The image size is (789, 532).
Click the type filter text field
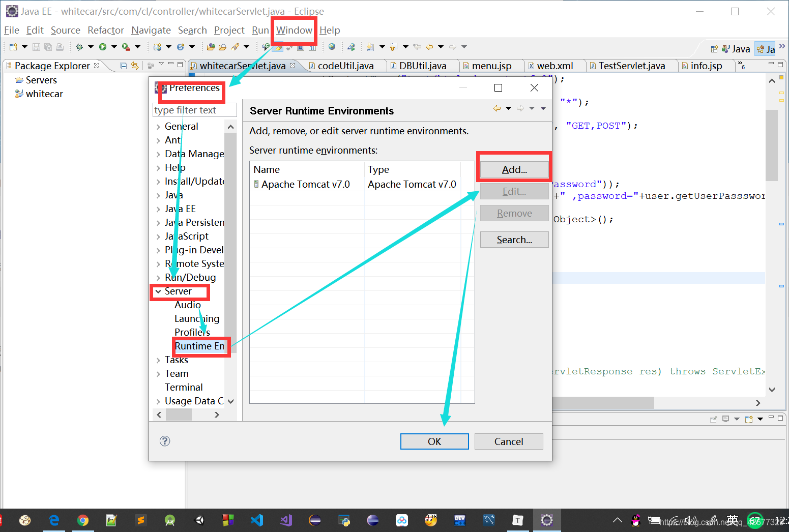pos(195,110)
